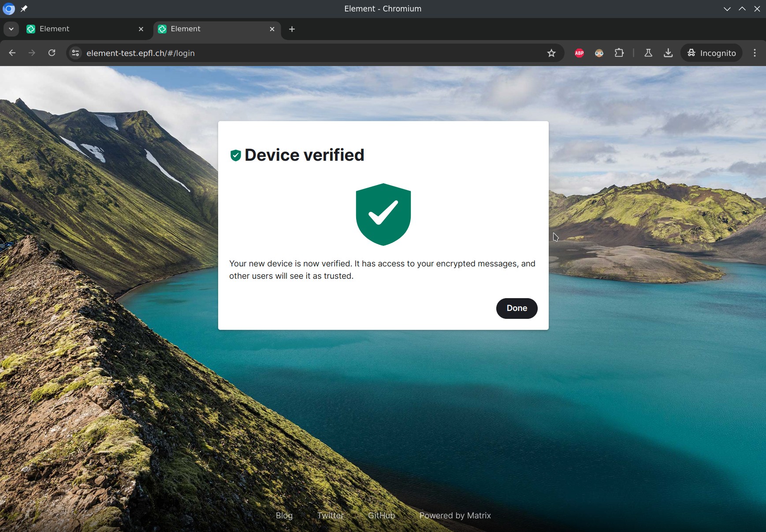The height and width of the screenshot is (532, 766).
Task: Open Chrome Labs flask icon
Action: 648,53
